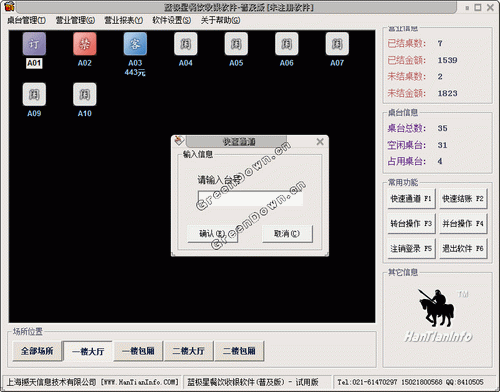Select table A01 reserved icon
The height and width of the screenshot is (392, 500).
coord(34,44)
